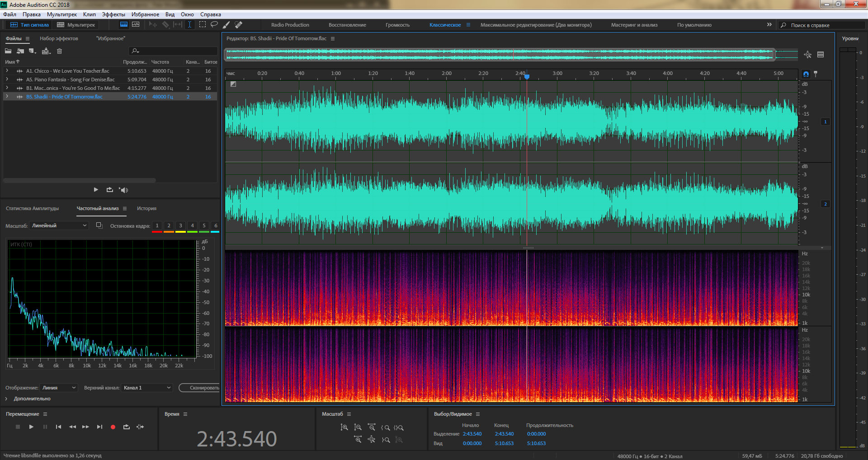Select the Lasso Selection tool
Screen dimensions: 868x460
(214, 24)
